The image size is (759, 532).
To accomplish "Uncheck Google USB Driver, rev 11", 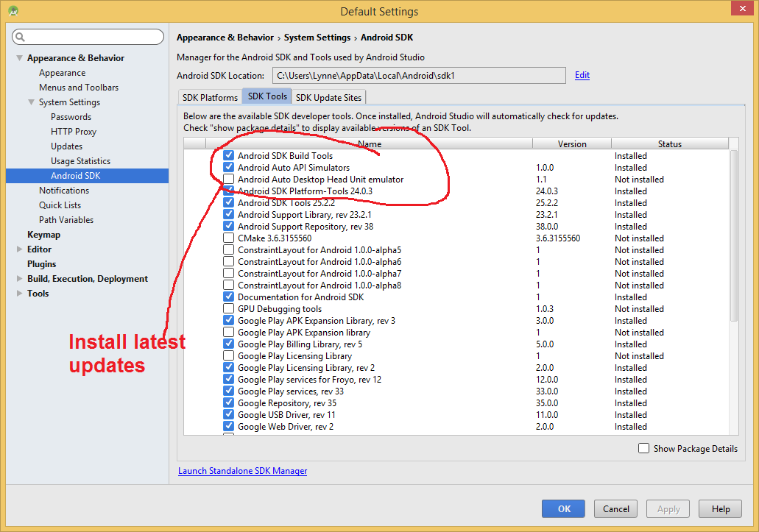I will (x=229, y=415).
